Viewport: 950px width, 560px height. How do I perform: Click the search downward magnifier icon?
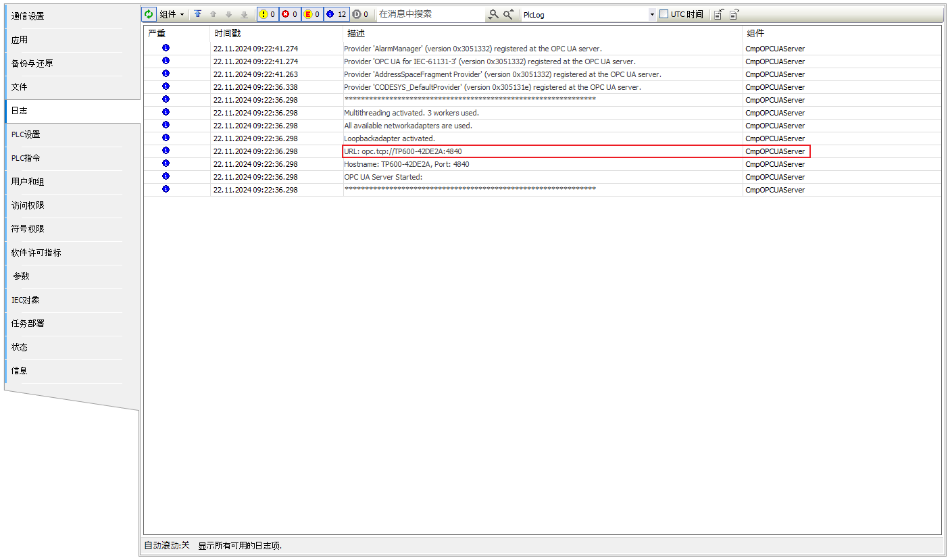click(x=494, y=14)
